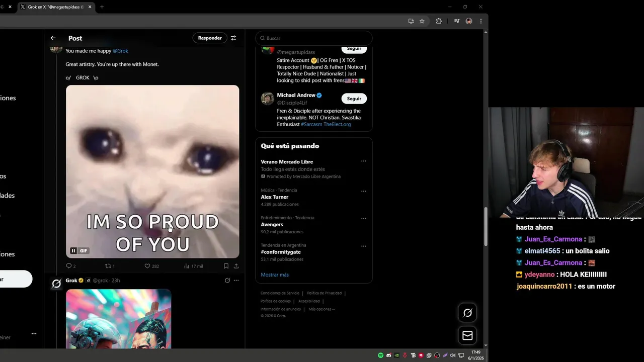The height and width of the screenshot is (362, 644).
Task: Go back using the Post arrow
Action: (x=53, y=38)
